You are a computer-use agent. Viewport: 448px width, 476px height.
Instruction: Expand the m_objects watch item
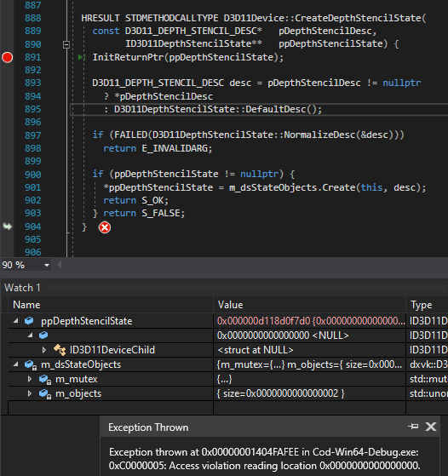30,393
